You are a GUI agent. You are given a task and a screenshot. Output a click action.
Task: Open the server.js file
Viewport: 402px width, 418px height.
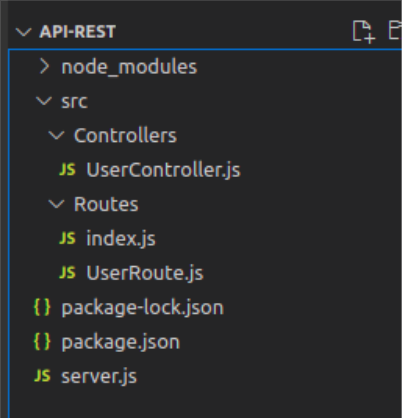click(x=99, y=376)
